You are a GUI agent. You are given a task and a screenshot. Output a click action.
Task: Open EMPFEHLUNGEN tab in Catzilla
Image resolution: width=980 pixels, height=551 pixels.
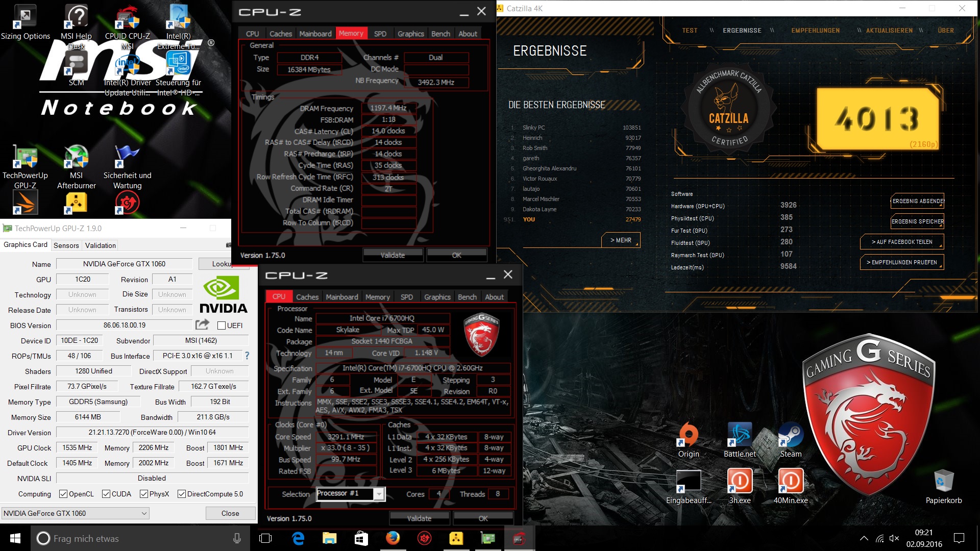tap(815, 31)
